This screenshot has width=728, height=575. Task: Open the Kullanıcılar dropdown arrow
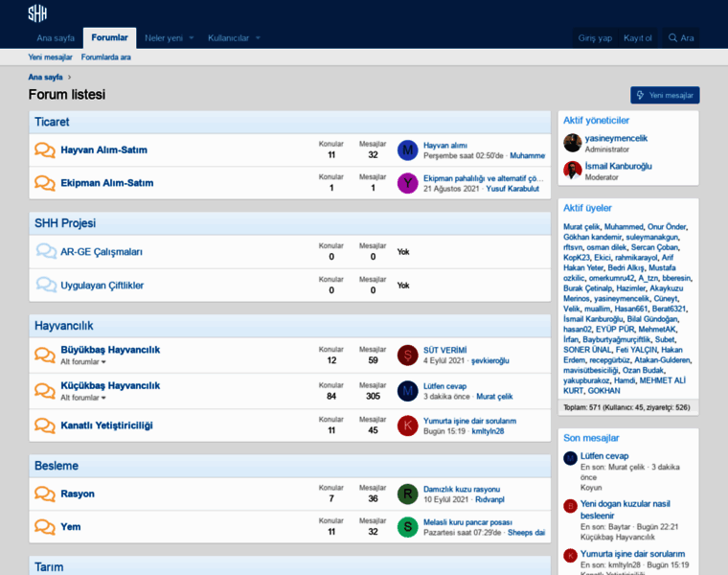[x=258, y=38]
